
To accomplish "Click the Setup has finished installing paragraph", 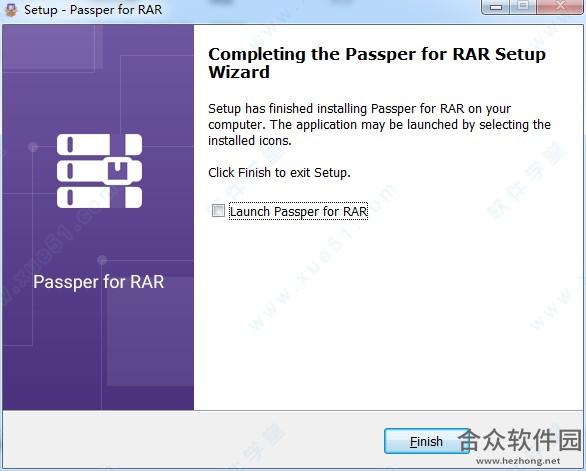I will 379,124.
